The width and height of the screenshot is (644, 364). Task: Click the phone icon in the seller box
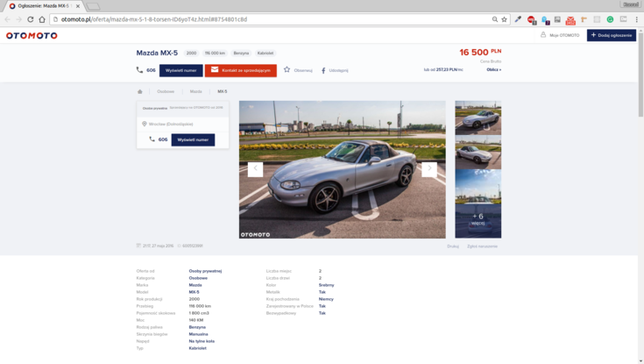tap(152, 139)
